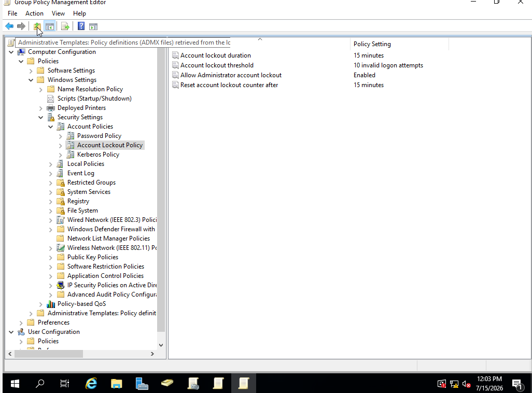Collapse the Security Settings node
Viewport: 532px width, 393px height.
[41, 117]
